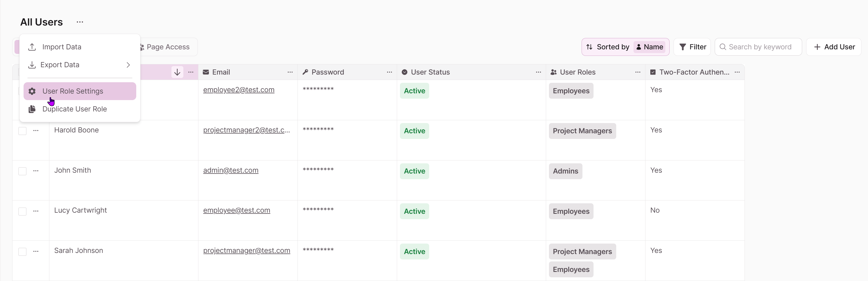Click the Search by keyword field

click(x=758, y=47)
